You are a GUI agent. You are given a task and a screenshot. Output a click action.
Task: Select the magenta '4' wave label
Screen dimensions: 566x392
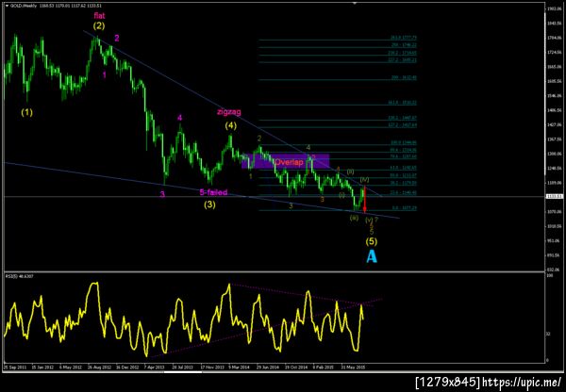click(179, 117)
